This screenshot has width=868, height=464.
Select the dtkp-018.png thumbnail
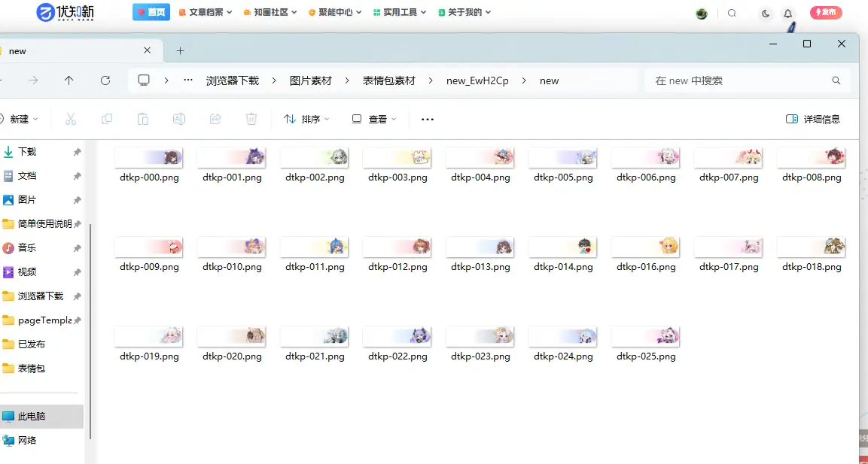click(812, 247)
